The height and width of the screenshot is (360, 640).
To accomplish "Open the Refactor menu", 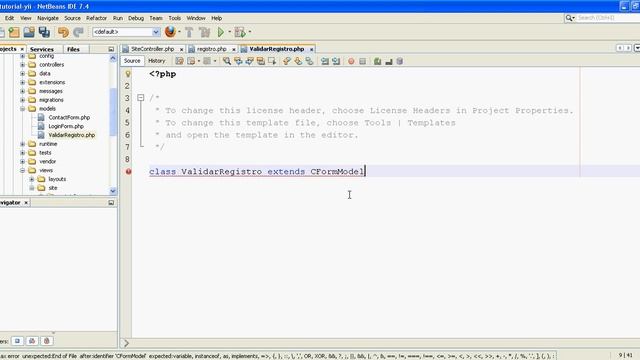I will [96, 18].
